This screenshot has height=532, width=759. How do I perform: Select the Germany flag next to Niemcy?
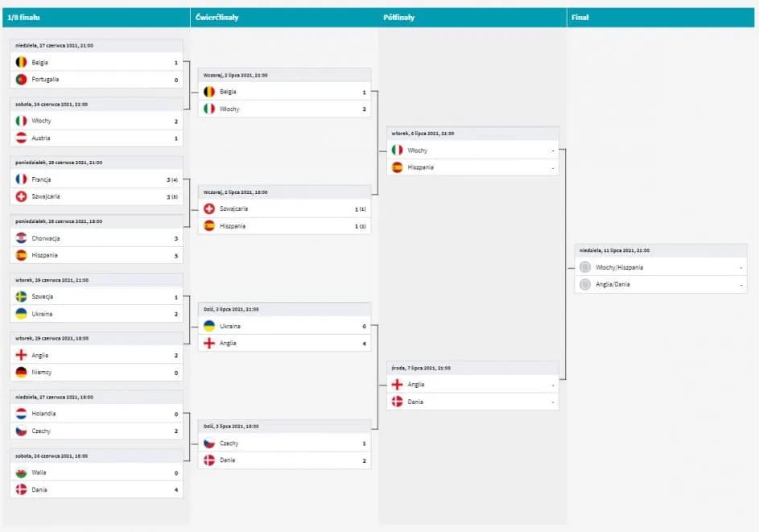[21, 373]
